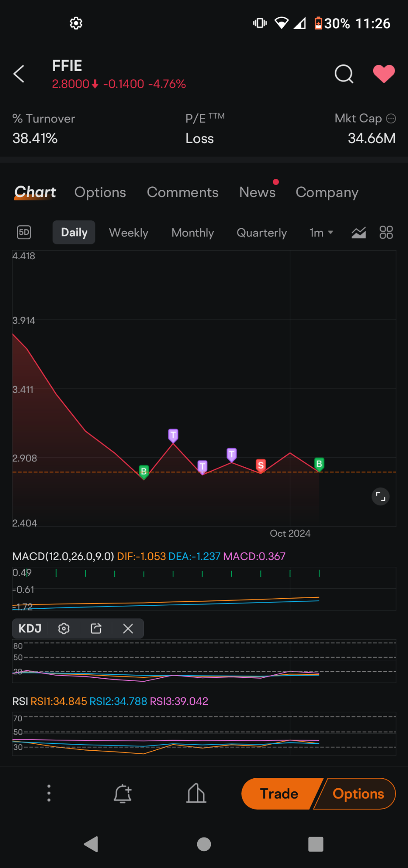
Task: Tap the FFIE ticker title
Action: [67, 66]
